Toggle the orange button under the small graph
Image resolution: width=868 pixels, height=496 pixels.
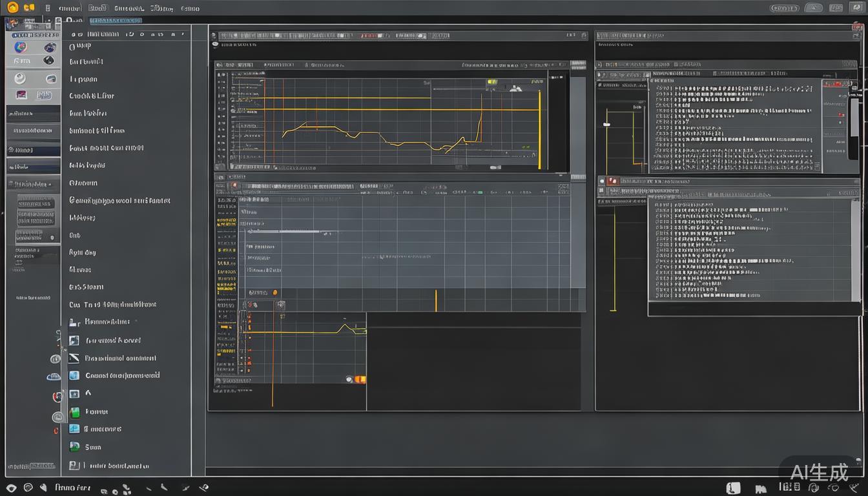point(360,380)
